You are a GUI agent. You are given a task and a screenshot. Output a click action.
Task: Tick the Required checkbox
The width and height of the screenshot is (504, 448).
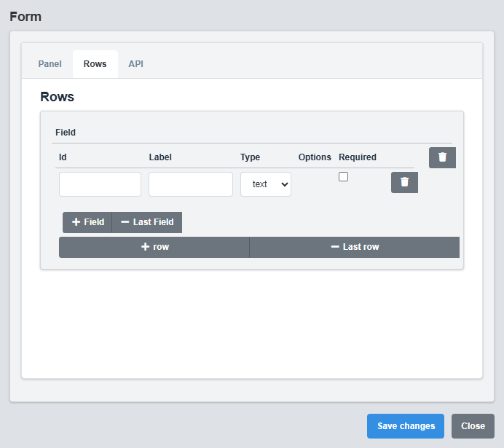[343, 177]
